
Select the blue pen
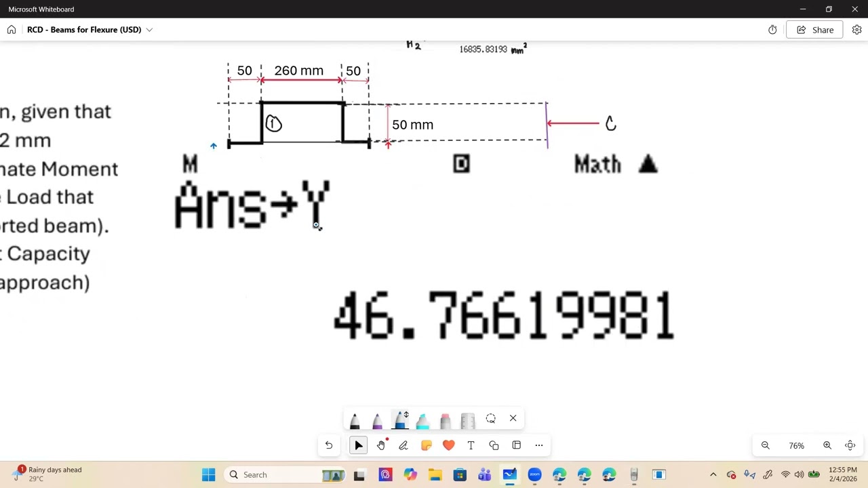[x=400, y=420]
